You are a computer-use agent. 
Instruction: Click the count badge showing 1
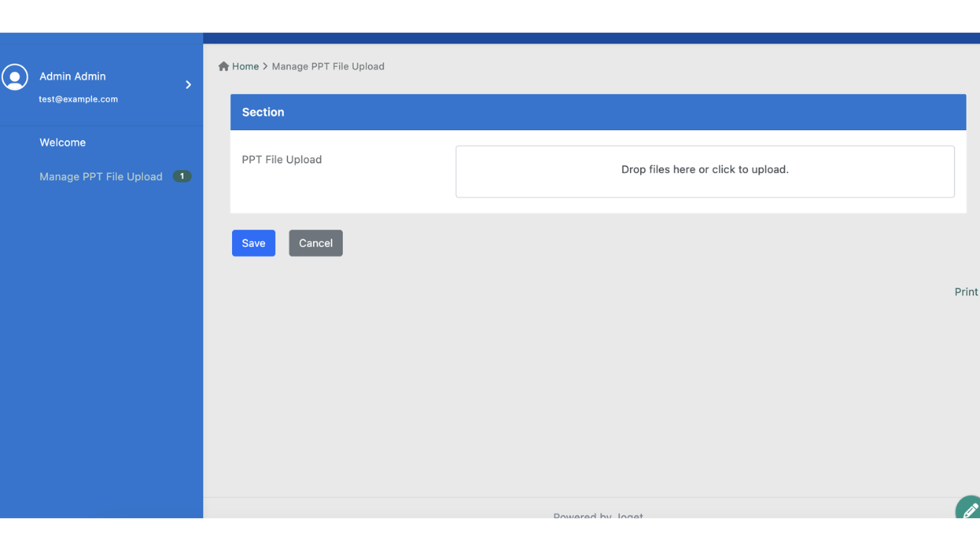(x=181, y=177)
